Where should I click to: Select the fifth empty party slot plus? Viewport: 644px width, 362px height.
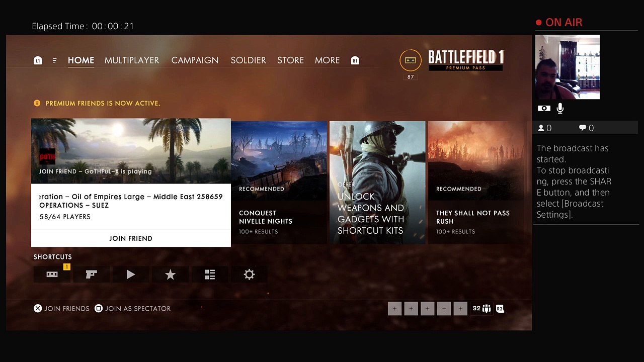click(x=460, y=309)
